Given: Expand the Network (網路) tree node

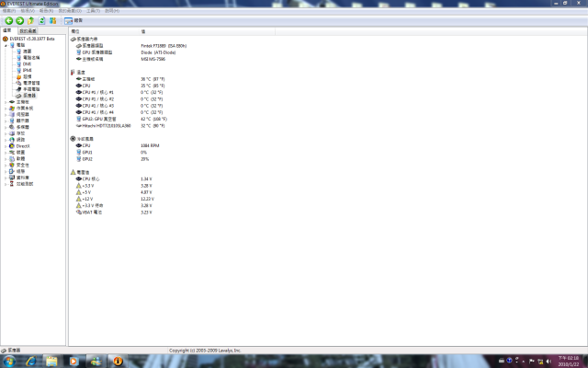Looking at the screenshot, I should [6, 140].
